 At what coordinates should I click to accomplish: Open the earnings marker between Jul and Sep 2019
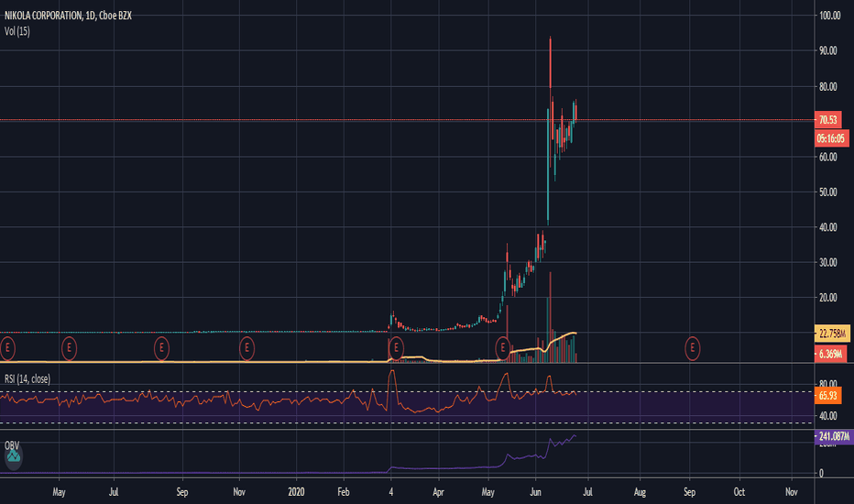[x=162, y=347]
